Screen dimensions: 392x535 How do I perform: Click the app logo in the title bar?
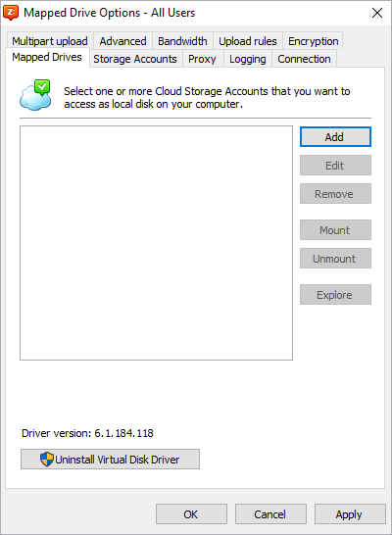[x=11, y=13]
